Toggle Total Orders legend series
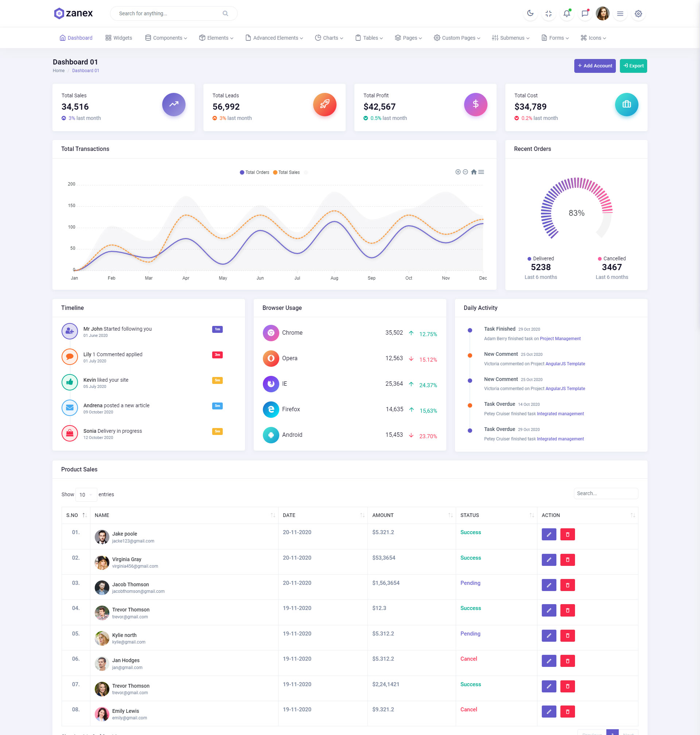 click(x=254, y=172)
